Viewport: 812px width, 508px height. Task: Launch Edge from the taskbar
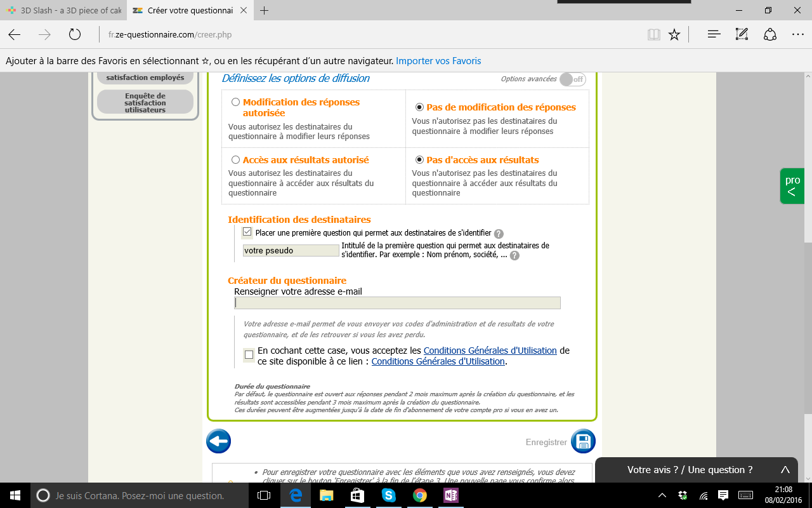point(295,495)
